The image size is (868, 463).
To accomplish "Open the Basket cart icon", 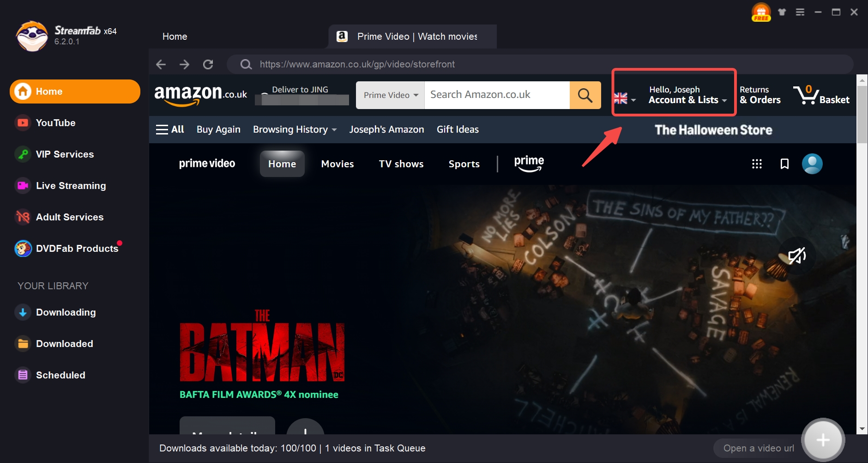I will point(821,95).
